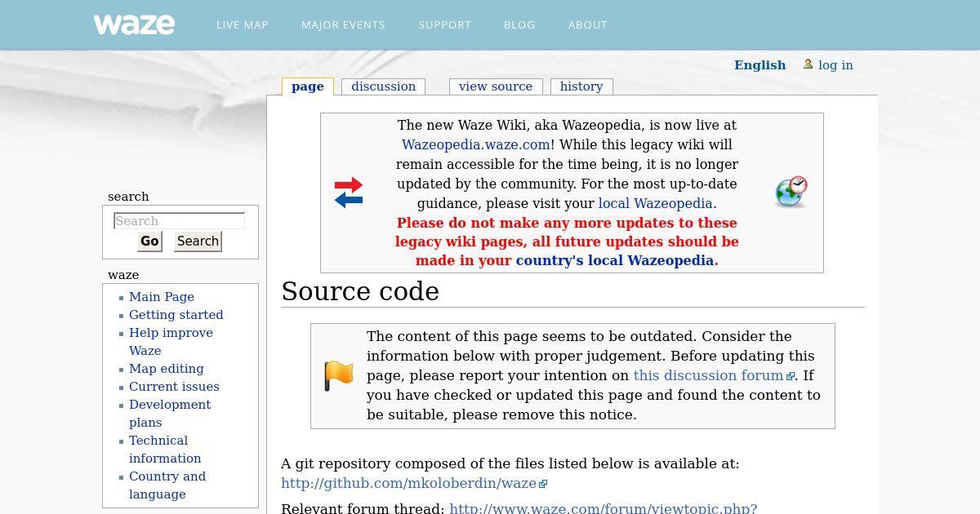The width and height of the screenshot is (980, 514).
Task: Click the English language link
Action: tap(760, 65)
